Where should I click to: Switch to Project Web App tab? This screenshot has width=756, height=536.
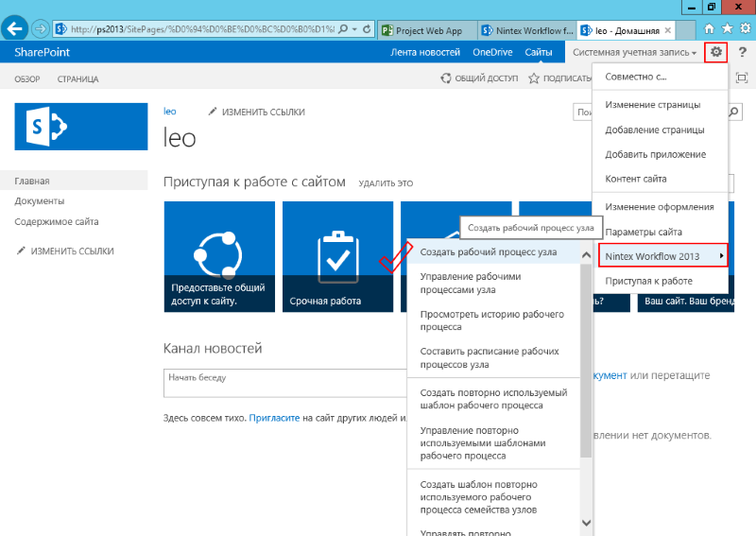[428, 30]
